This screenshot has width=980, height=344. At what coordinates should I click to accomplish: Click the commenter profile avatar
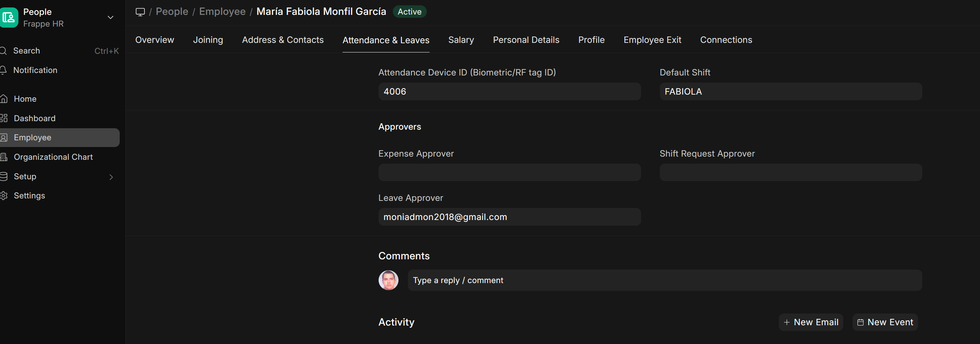point(388,280)
